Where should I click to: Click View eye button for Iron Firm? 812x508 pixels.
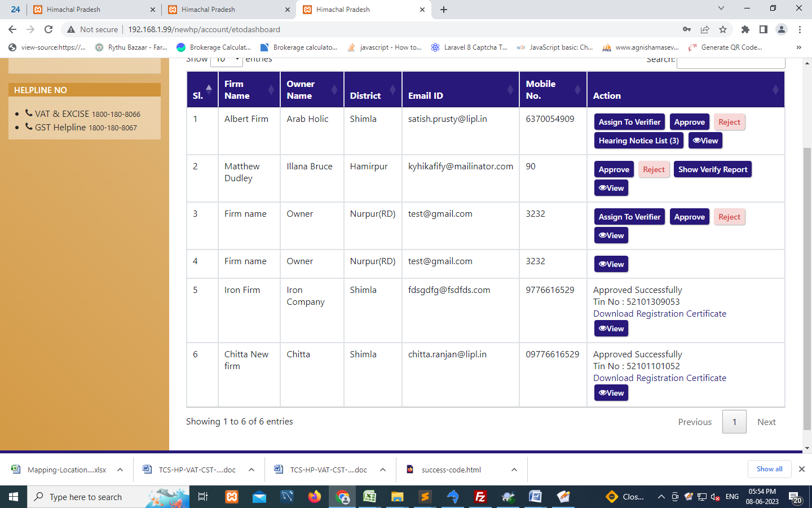click(611, 329)
